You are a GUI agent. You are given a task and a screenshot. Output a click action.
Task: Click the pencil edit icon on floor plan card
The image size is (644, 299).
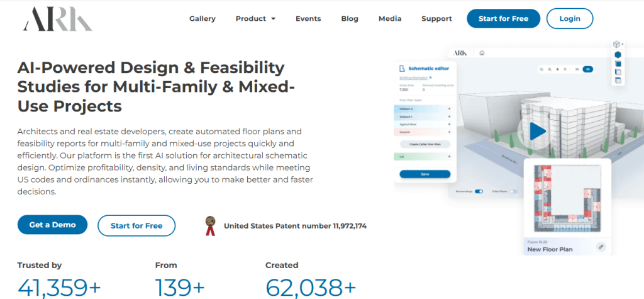click(x=601, y=247)
